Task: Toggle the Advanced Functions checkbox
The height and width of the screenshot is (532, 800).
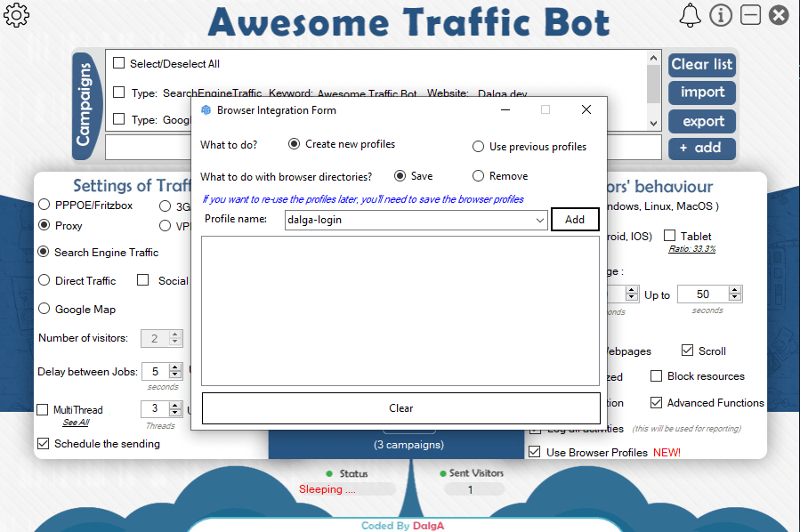Action: (x=656, y=402)
